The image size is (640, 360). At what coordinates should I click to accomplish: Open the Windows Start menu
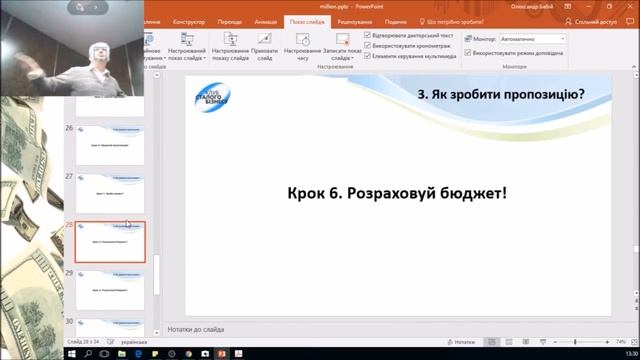tap(72, 353)
